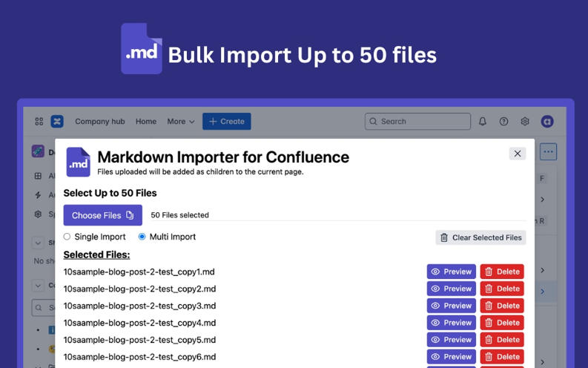Delete 10saample-blog-post-2-test_copy4.md
The image size is (588, 368).
pos(502,323)
